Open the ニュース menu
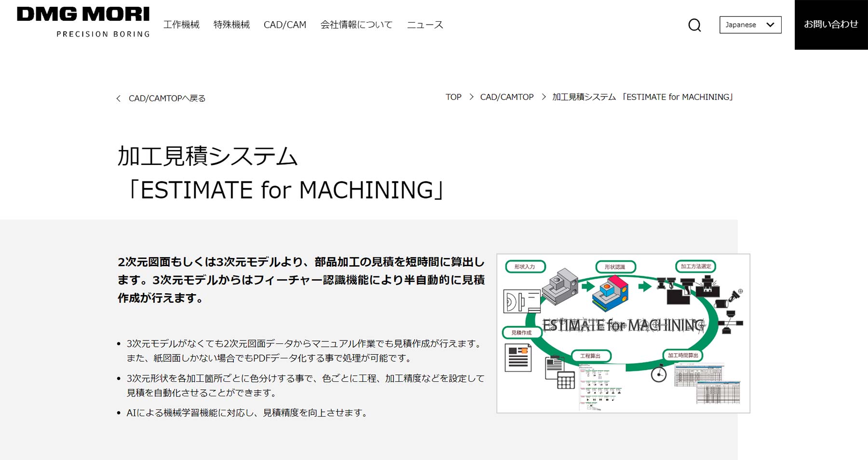 tap(425, 25)
